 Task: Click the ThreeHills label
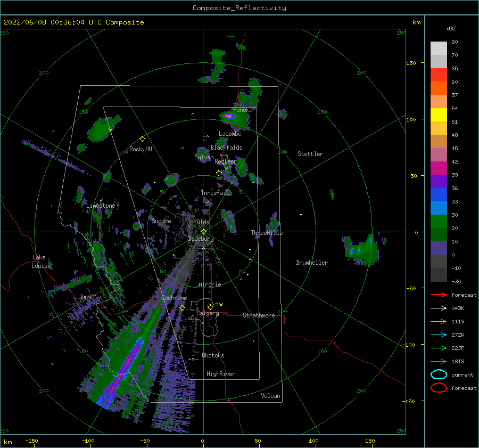(267, 233)
